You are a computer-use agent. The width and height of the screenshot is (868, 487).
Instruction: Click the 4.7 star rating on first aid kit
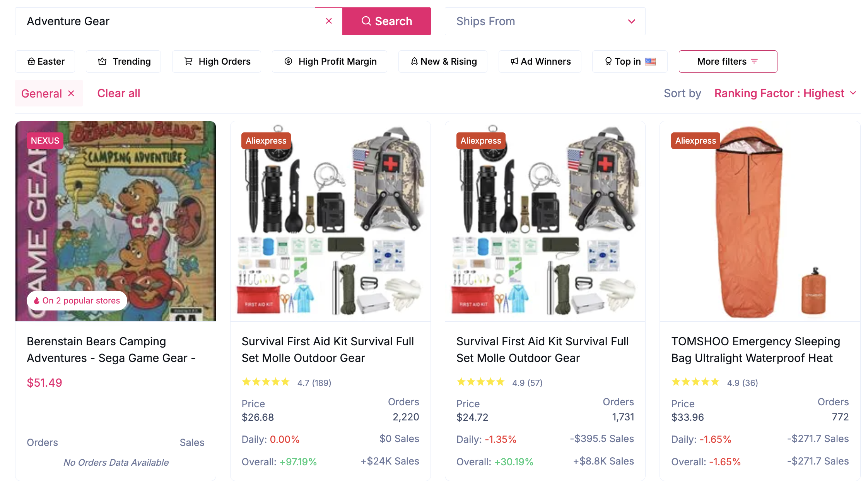(x=287, y=382)
